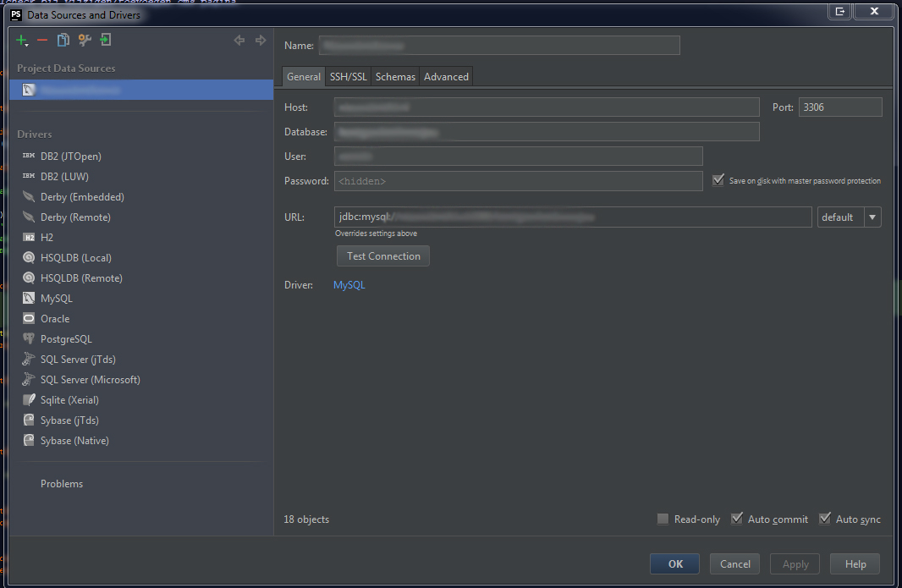The width and height of the screenshot is (902, 588).
Task: Pick HSQLDB (Local) driver
Action: [x=76, y=258]
